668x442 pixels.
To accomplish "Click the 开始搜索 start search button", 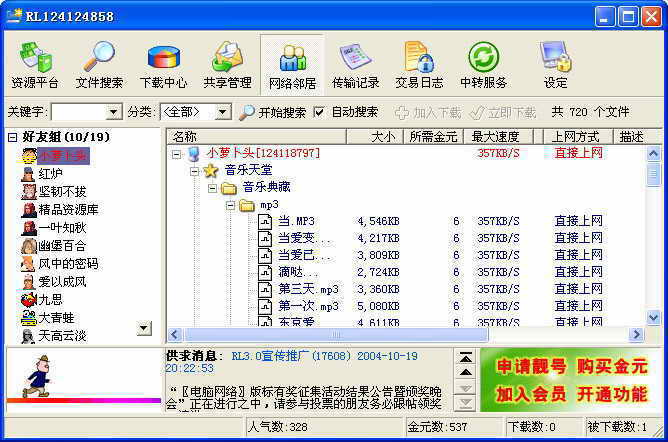I will coord(272,112).
